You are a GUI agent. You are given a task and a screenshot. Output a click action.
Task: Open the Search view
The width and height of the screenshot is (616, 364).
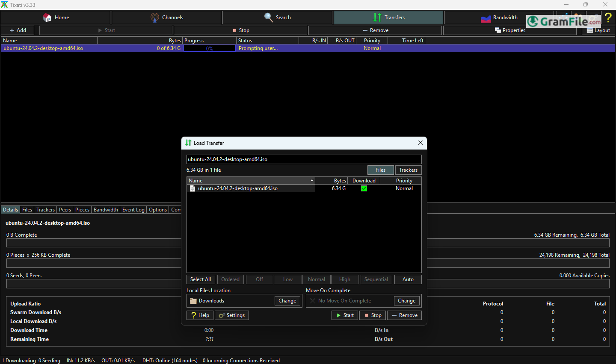coord(277,18)
